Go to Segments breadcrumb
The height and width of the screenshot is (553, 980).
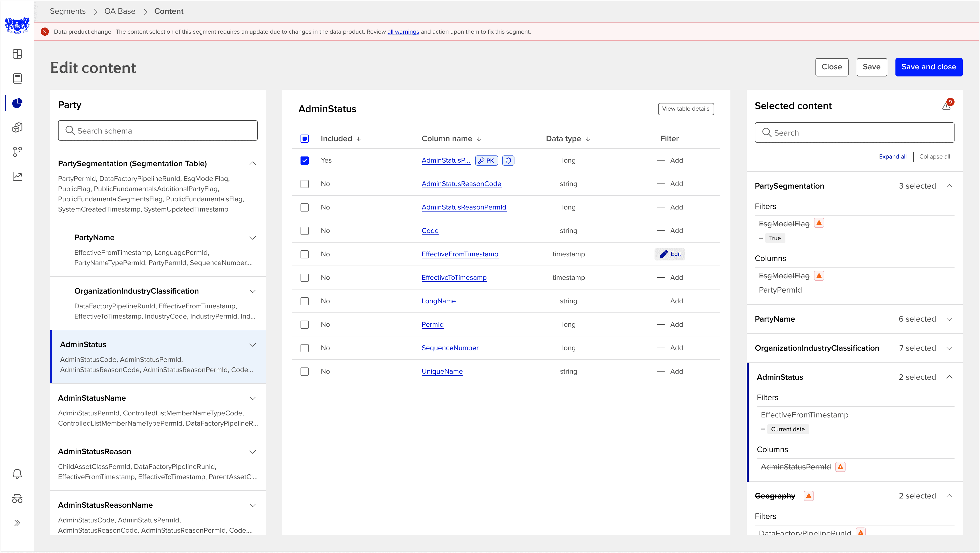68,11
